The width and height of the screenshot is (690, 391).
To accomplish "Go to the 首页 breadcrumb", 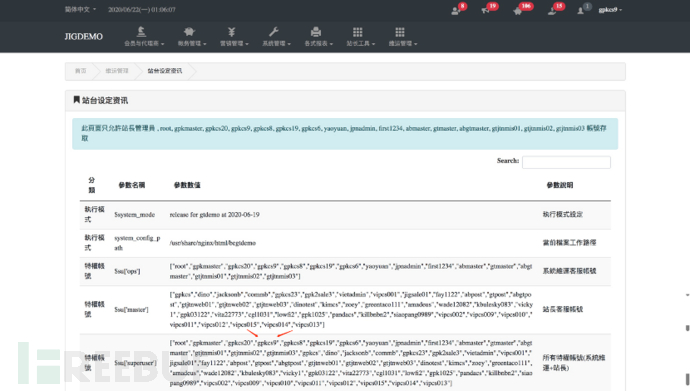I will click(x=81, y=71).
